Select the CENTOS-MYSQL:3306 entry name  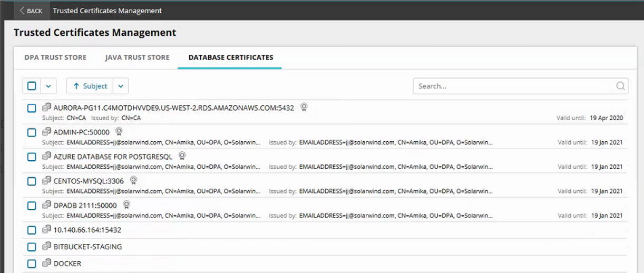pyautogui.click(x=89, y=181)
